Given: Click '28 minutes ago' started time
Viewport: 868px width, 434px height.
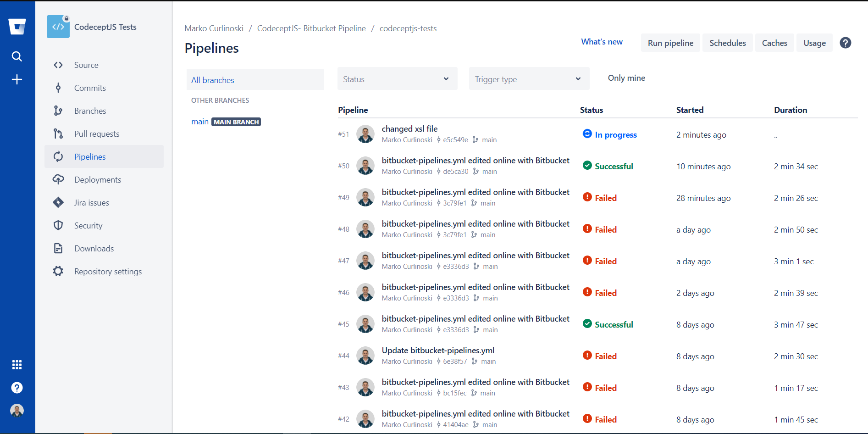Looking at the screenshot, I should (x=703, y=198).
